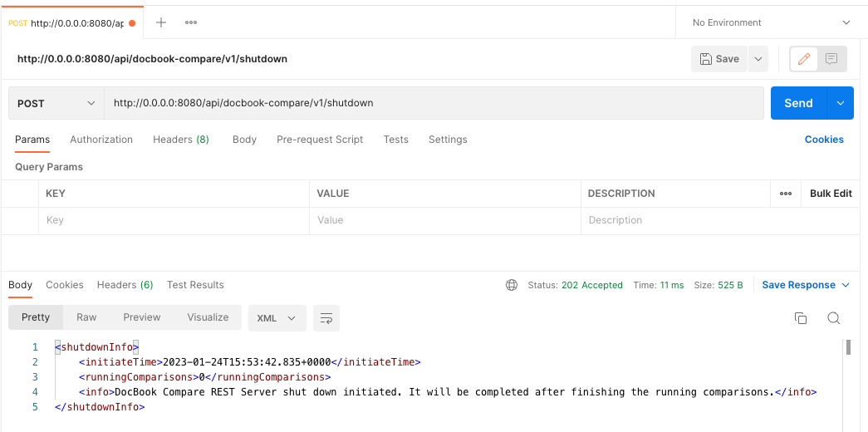Image resolution: width=868 pixels, height=432 pixels.
Task: Expand the XML format dropdown
Action: click(x=277, y=318)
